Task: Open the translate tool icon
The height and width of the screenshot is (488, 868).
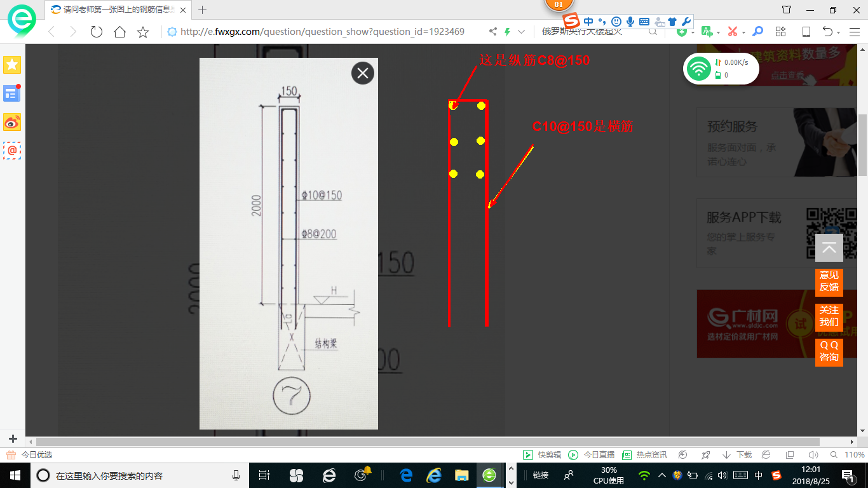Action: point(707,32)
